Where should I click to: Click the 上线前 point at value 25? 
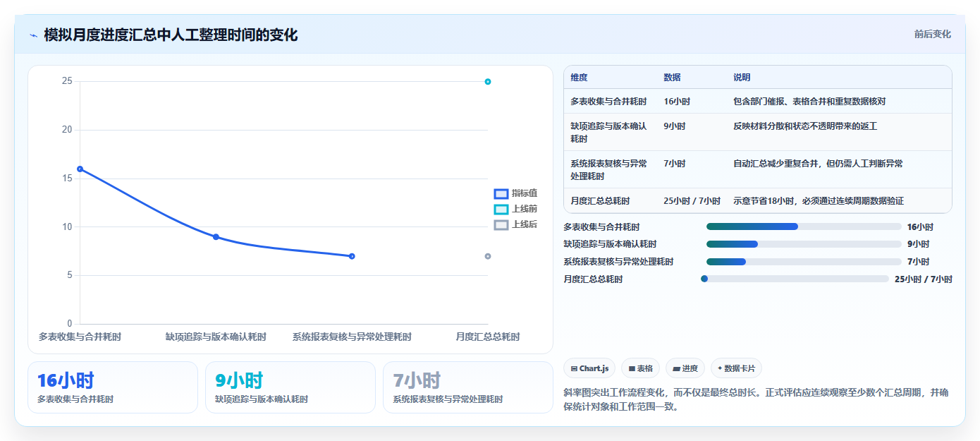488,82
